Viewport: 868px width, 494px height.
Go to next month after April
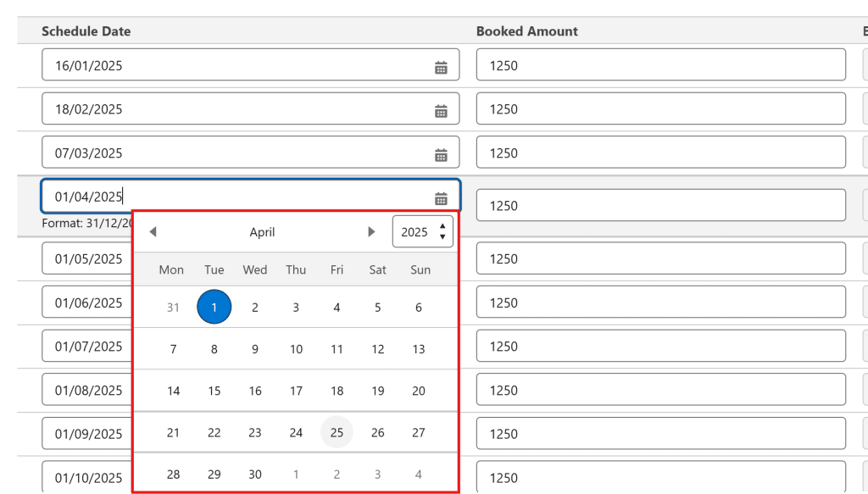click(x=371, y=232)
